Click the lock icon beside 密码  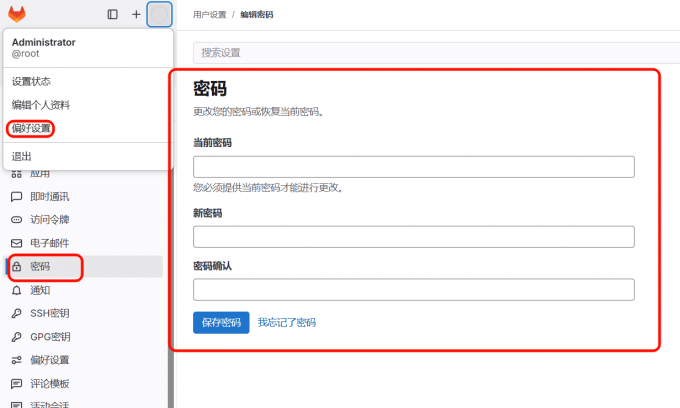16,267
